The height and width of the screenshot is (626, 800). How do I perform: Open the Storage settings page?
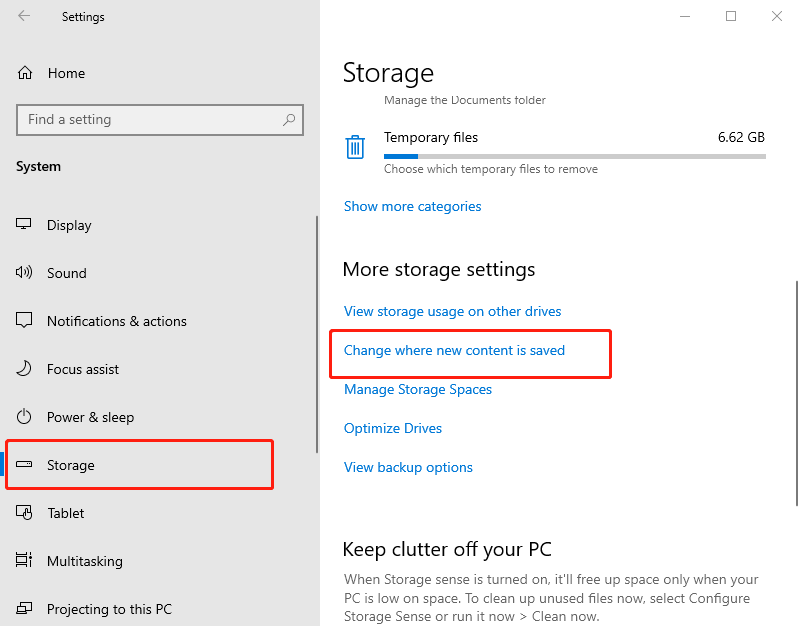(71, 465)
